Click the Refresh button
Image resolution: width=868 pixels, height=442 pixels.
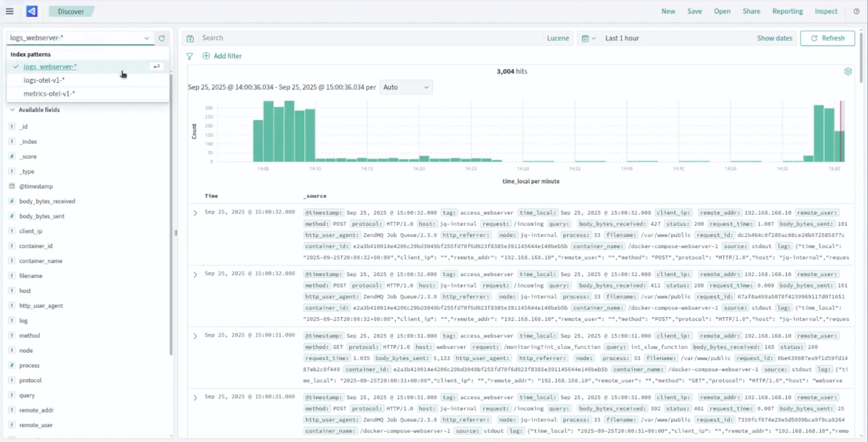coord(827,38)
